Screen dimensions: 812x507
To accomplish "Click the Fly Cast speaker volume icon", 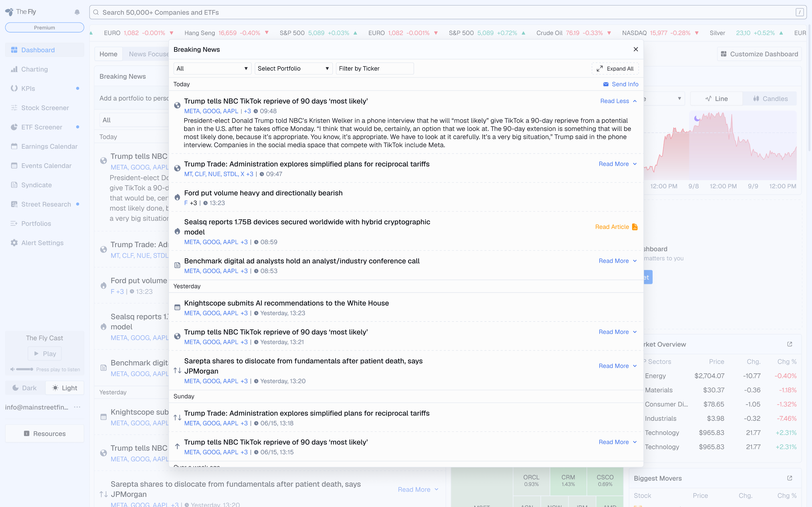I will tap(12, 369).
